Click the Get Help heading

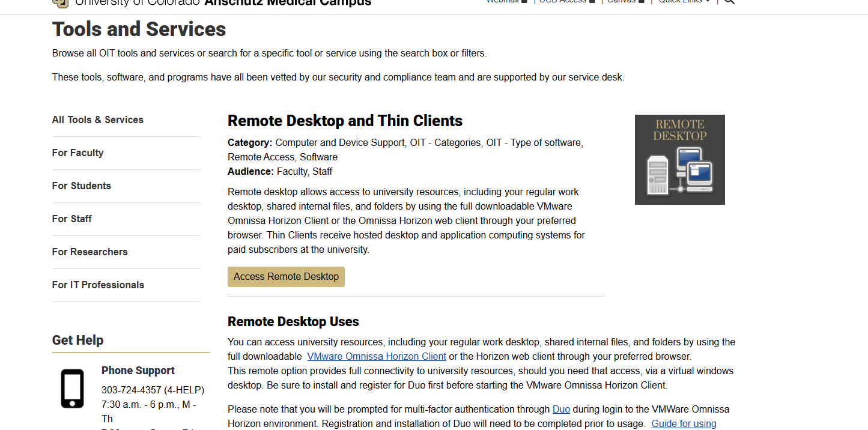point(78,340)
